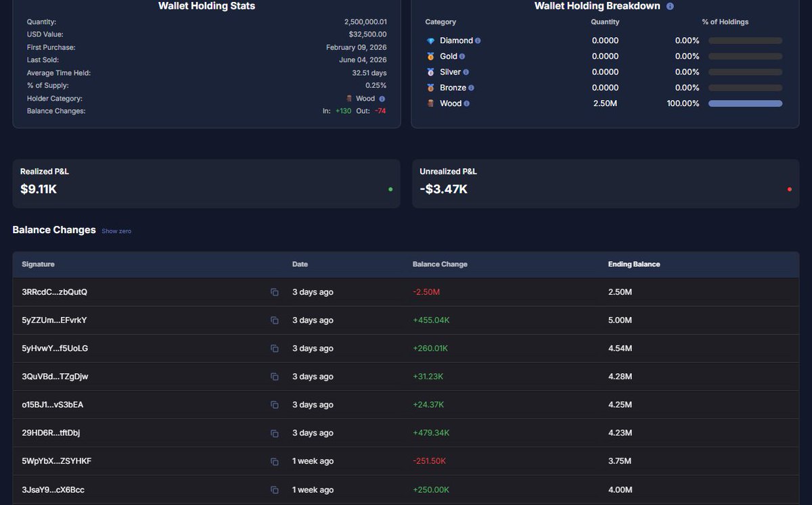The height and width of the screenshot is (505, 812).
Task: Click the green dot in Realized P&L card
Action: click(x=390, y=189)
